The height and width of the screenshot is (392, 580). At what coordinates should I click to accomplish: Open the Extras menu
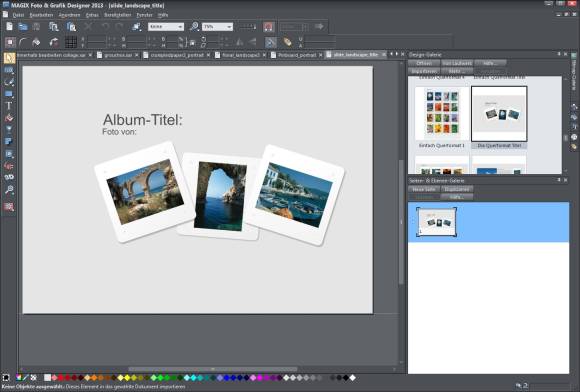click(x=92, y=15)
